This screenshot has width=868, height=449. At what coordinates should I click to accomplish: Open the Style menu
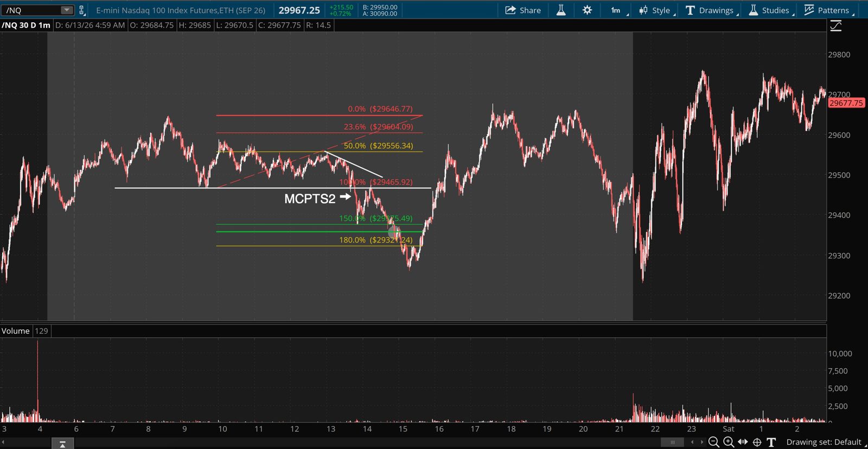[657, 10]
